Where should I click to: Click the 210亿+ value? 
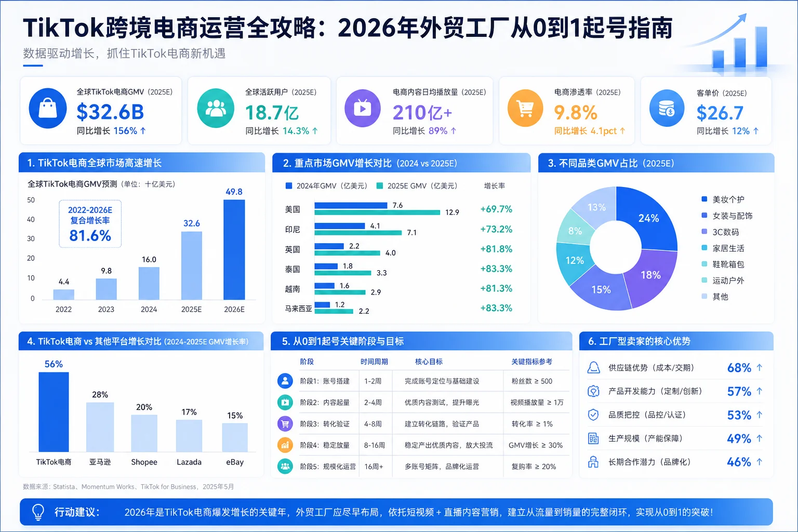coord(422,113)
